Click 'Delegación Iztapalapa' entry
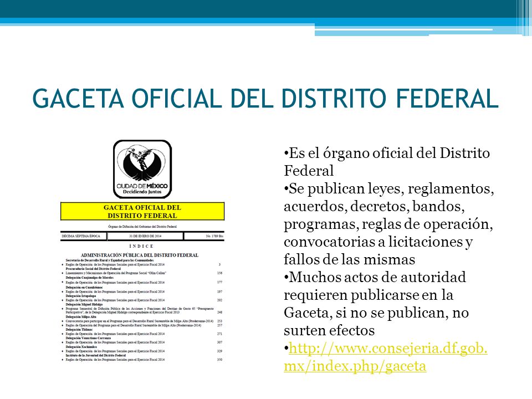 [x=81, y=296]
